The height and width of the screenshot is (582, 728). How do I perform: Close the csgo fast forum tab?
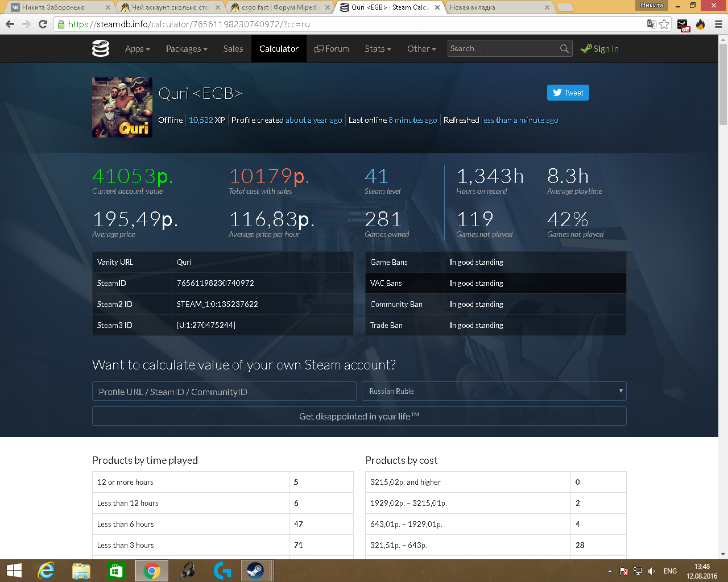point(326,7)
